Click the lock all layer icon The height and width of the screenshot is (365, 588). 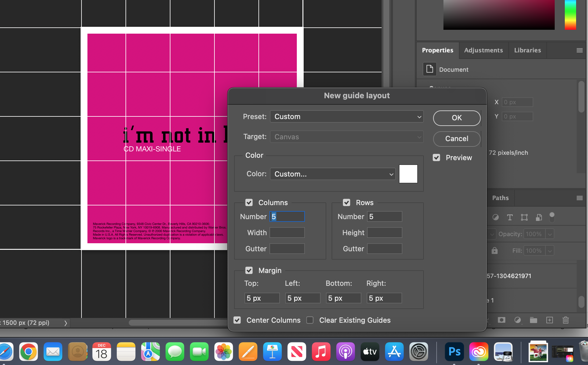click(x=495, y=251)
